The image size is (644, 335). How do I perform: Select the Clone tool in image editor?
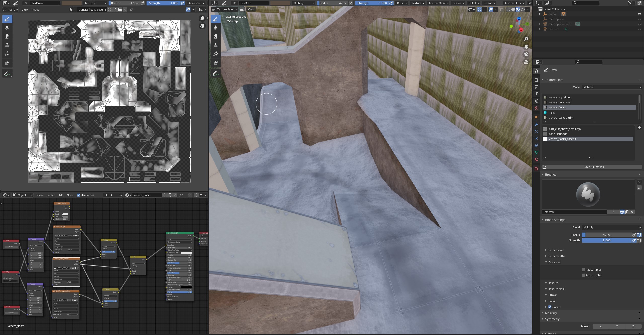point(7,45)
